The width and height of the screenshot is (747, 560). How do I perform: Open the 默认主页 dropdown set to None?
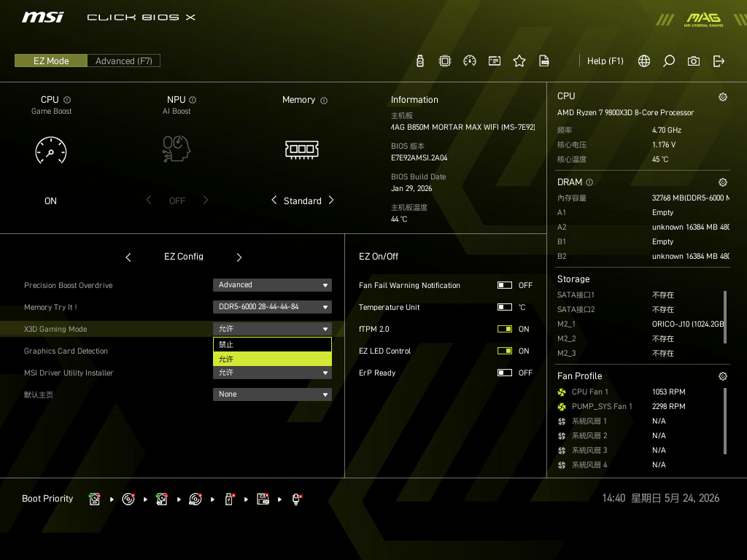(272, 394)
